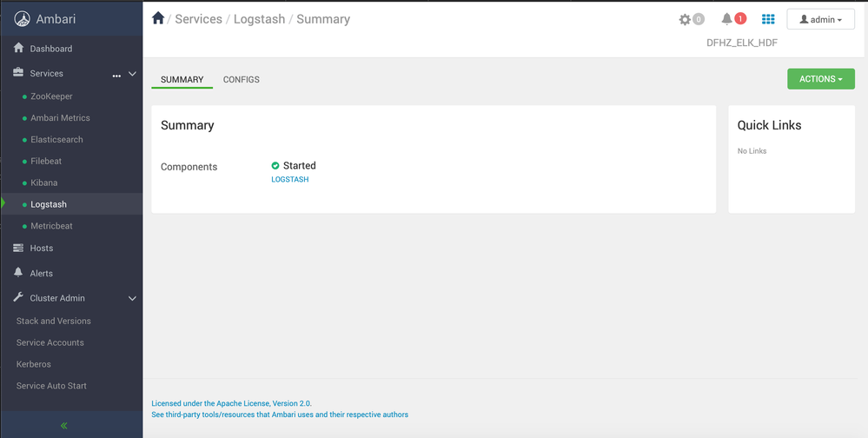
Task: Click the Hosts server icon
Action: [x=17, y=248]
